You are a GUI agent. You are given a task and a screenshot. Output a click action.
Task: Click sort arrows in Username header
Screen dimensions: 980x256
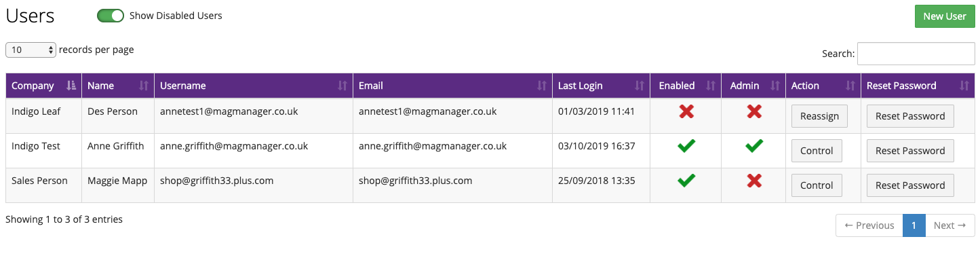coord(342,86)
